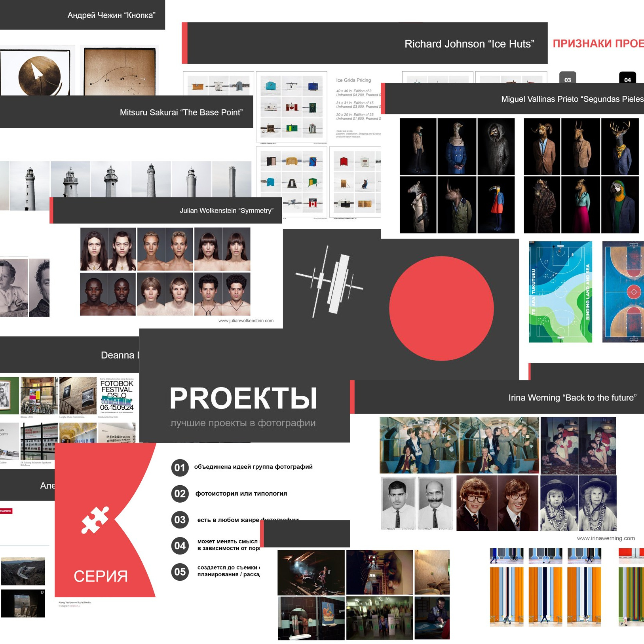Click the round 04 badge in the list
Image resolution: width=644 pixels, height=644 pixels.
pyautogui.click(x=180, y=546)
